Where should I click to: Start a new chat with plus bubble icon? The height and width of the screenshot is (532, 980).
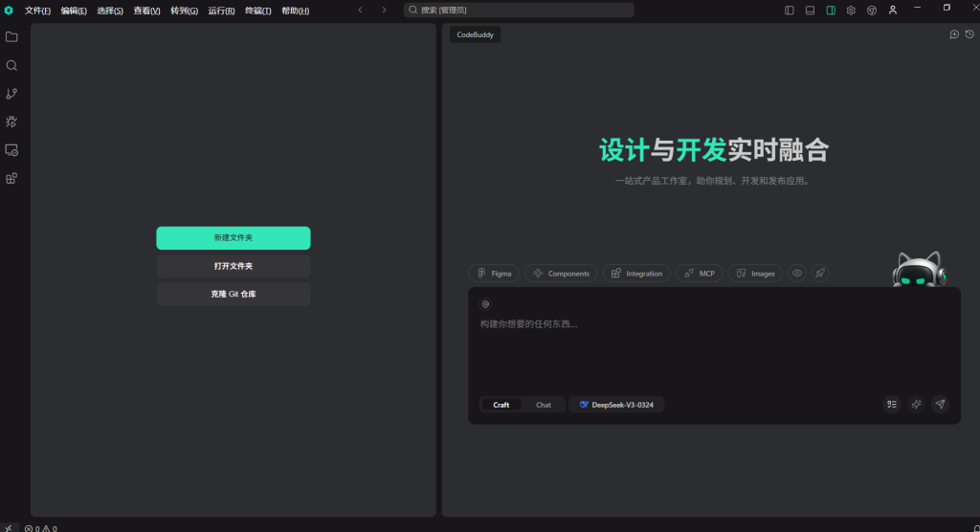(x=953, y=34)
